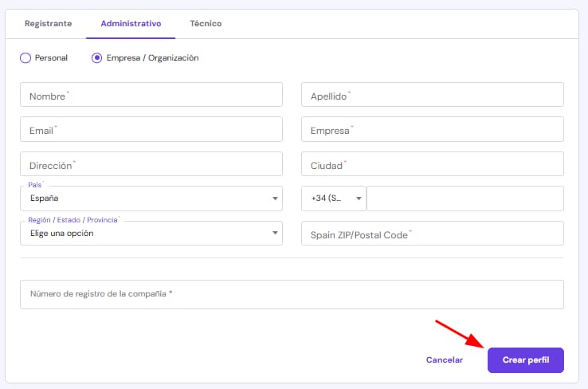Focus the Ciudad input field
The height and width of the screenshot is (389, 588).
click(x=432, y=164)
